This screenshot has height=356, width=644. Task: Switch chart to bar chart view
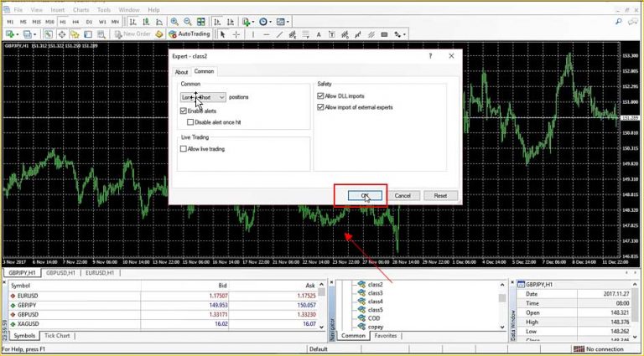(x=132, y=21)
